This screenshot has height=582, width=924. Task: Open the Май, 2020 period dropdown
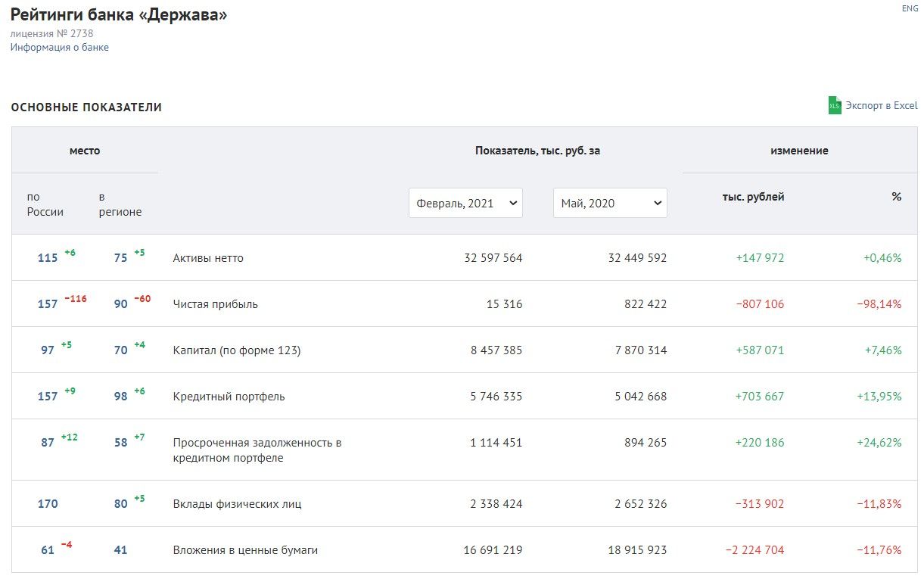coord(610,203)
